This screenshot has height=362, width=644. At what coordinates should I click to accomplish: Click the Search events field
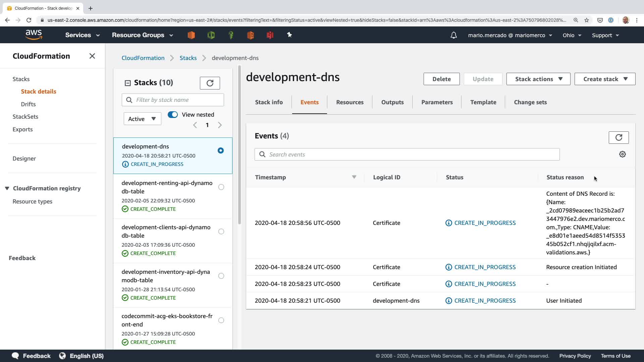[x=407, y=155]
